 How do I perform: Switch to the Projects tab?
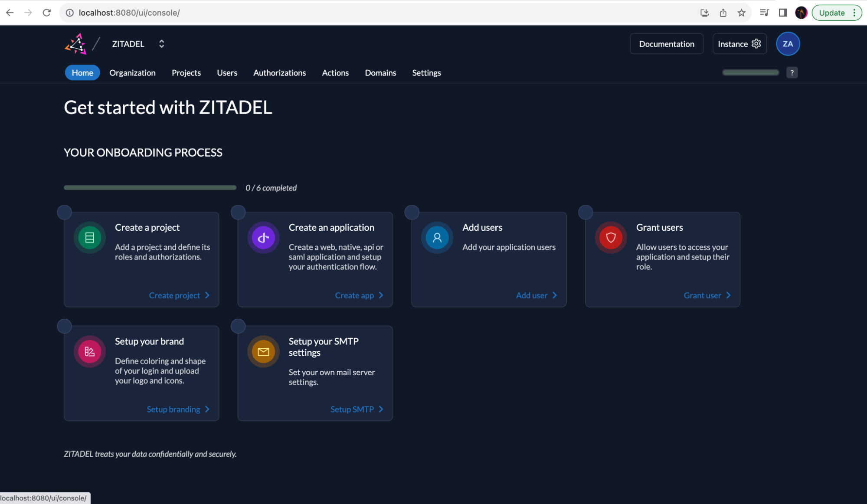coord(186,73)
